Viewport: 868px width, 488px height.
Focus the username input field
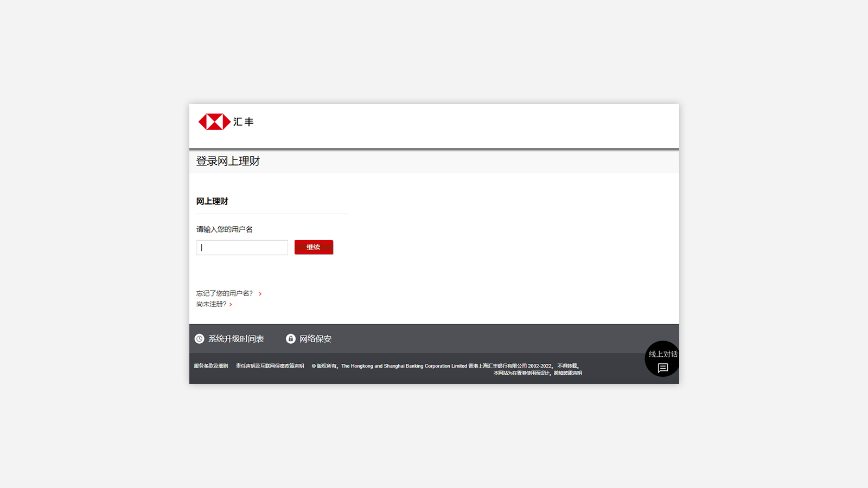click(x=242, y=247)
